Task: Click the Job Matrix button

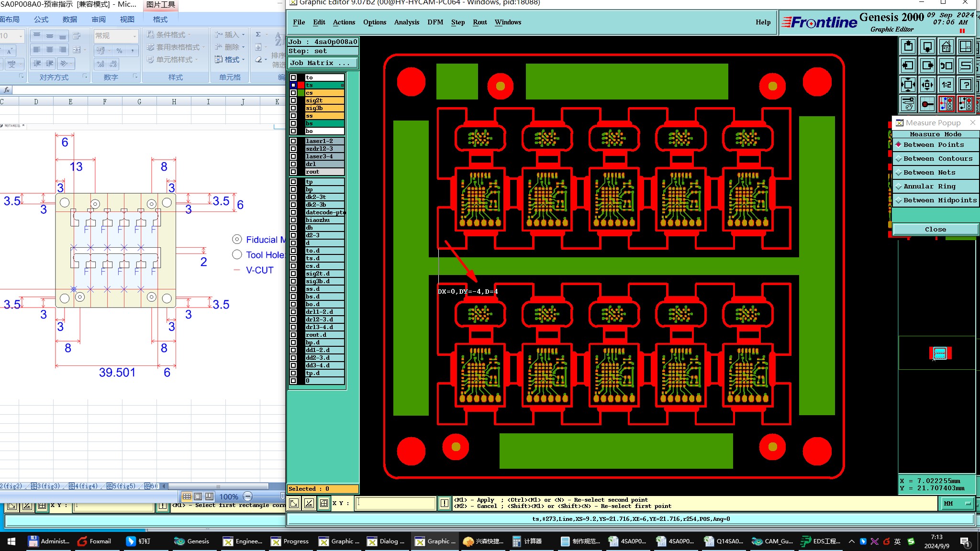Action: coord(322,63)
